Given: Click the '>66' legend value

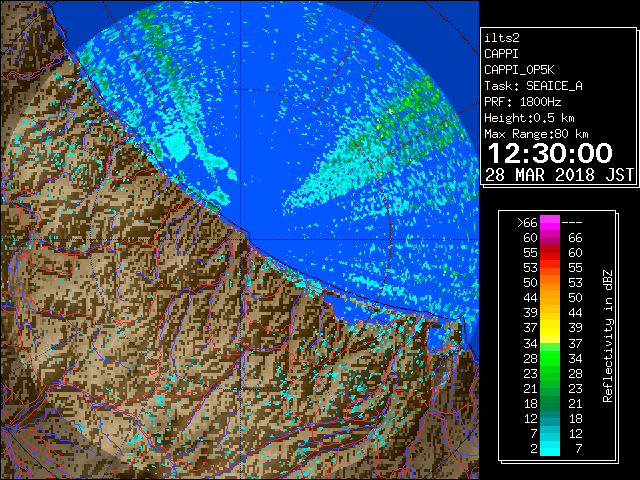Looking at the screenshot, I should 527,223.
